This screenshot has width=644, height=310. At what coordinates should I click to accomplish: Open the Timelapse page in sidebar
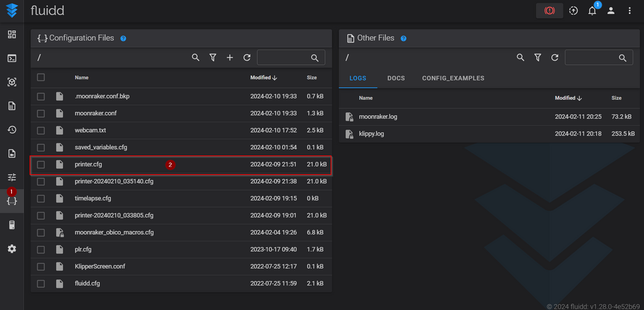(x=12, y=153)
